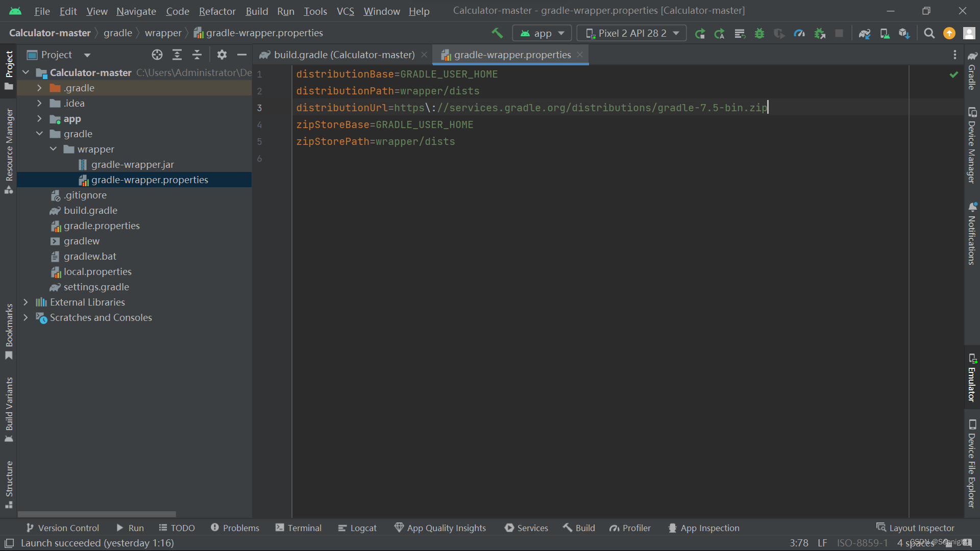Click the Debug app bug icon
The width and height of the screenshot is (980, 551).
click(x=759, y=34)
